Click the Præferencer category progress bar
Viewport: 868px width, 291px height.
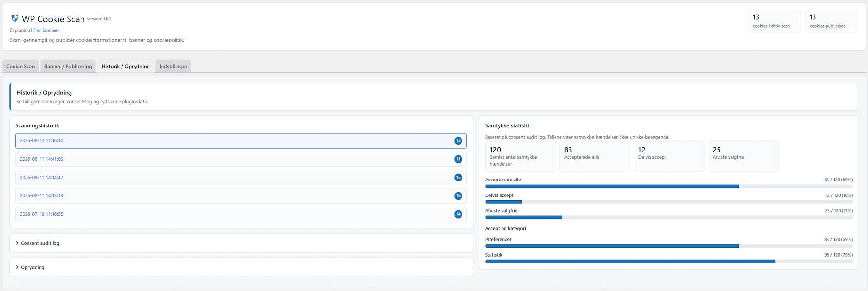(x=669, y=246)
